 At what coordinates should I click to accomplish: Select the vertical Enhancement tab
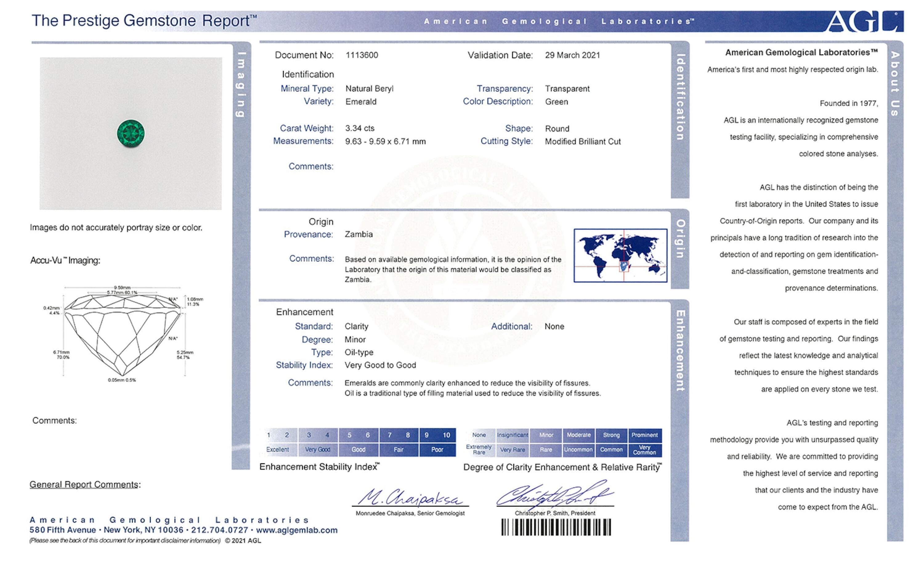(680, 351)
